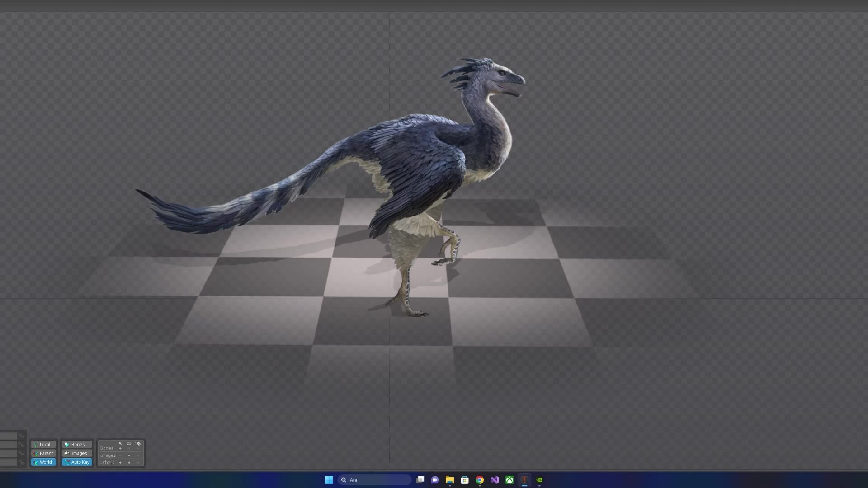Viewport: 868px width, 488px height.
Task: Open Visual Studio from the taskbar
Action: [495, 480]
